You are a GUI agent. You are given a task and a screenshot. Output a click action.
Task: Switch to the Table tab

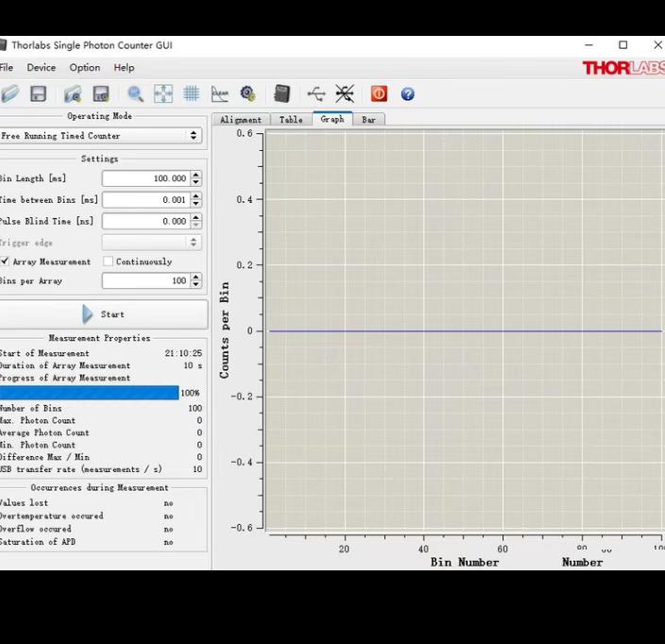pos(291,120)
